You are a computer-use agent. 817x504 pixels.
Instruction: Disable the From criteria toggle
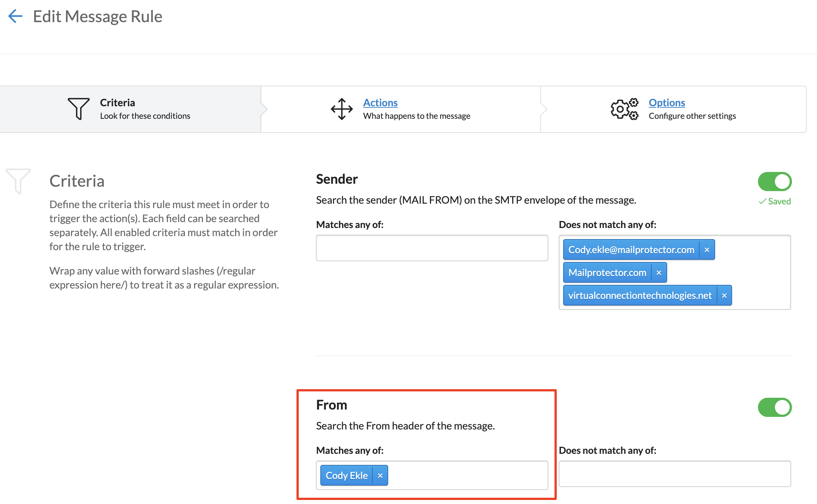tap(775, 407)
